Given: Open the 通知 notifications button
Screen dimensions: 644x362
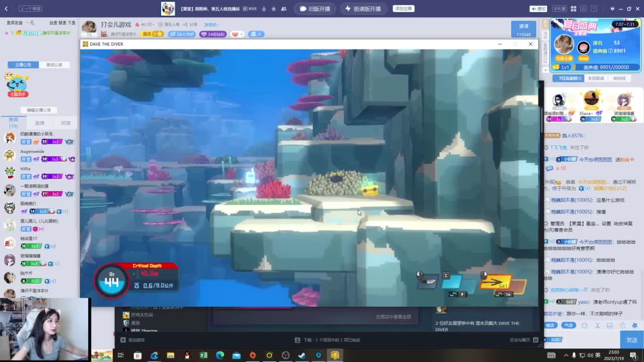Looking at the screenshot, I should [x=539, y=9].
